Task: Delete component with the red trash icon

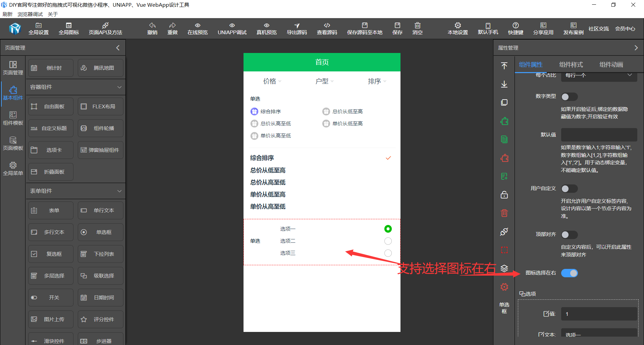Action: pyautogui.click(x=504, y=213)
